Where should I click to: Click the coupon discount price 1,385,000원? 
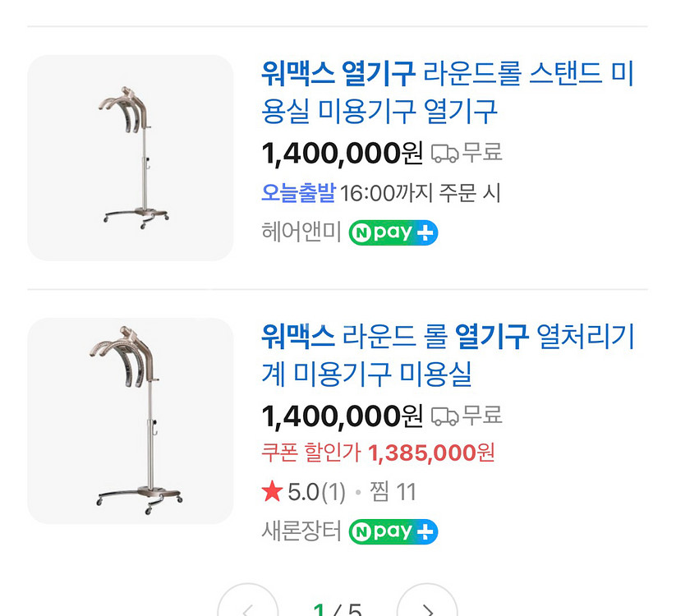(x=431, y=453)
